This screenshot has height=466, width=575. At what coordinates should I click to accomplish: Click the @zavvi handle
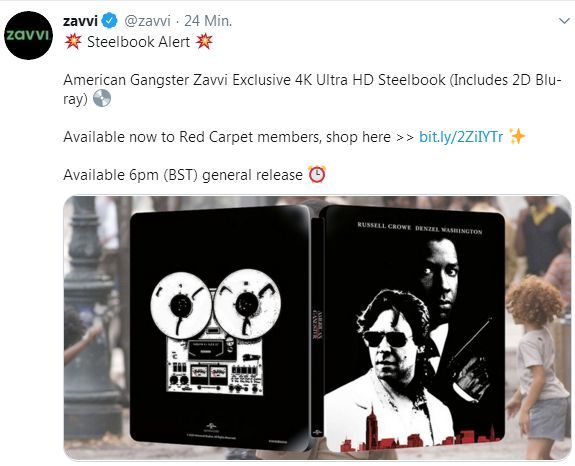coord(147,21)
